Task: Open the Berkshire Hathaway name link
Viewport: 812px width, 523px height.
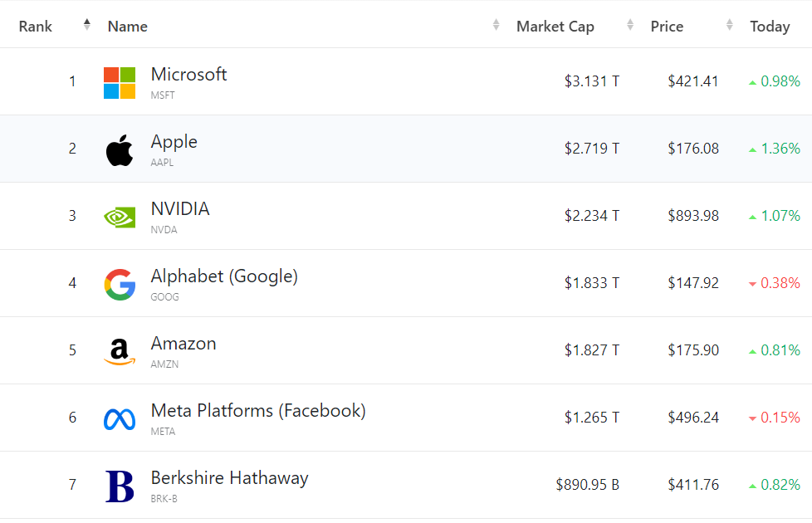Action: [229, 478]
